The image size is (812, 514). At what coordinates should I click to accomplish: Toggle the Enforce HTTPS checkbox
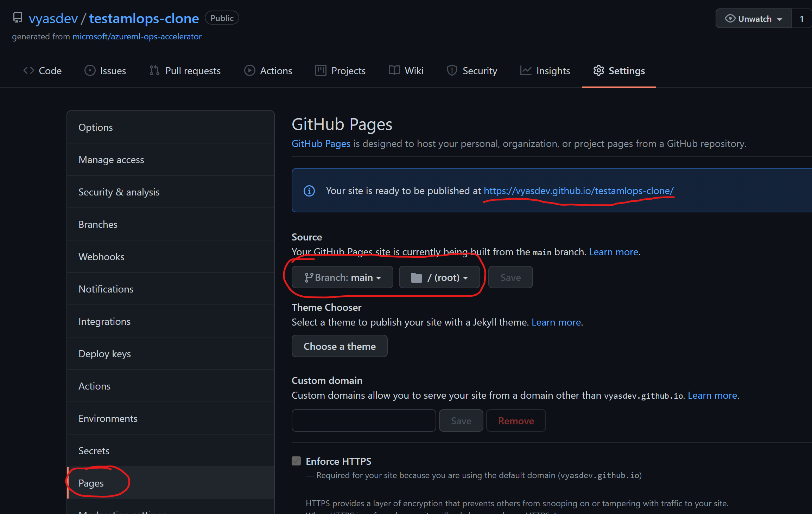[296, 461]
